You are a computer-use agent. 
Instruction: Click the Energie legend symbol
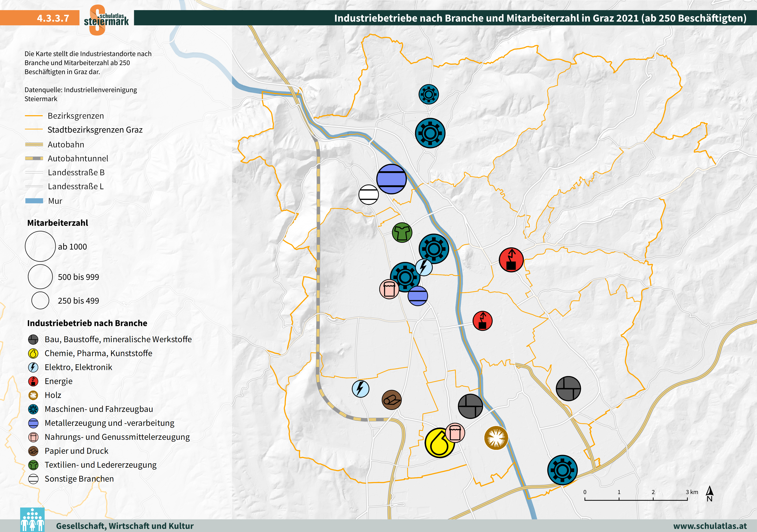pyautogui.click(x=33, y=381)
